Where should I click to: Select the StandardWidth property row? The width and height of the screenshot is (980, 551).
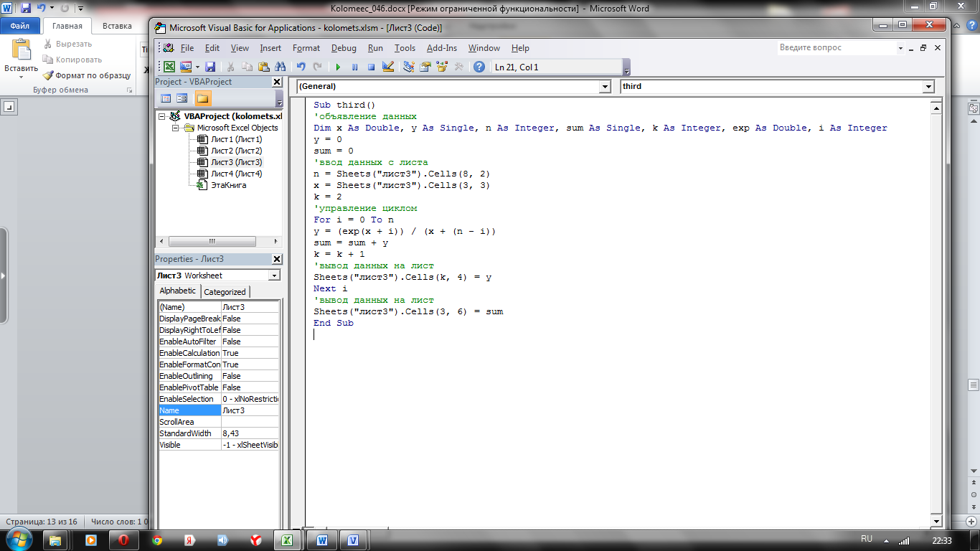219,433
